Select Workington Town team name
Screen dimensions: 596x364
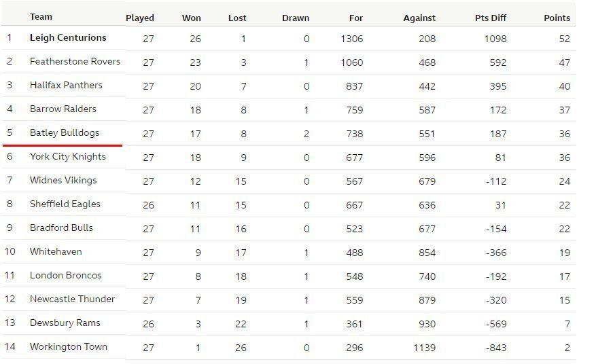[69, 346]
